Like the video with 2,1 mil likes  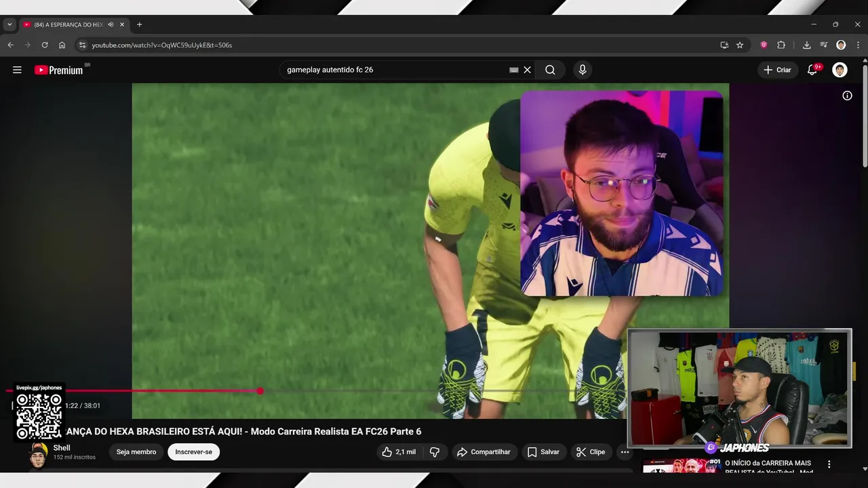[x=399, y=452]
